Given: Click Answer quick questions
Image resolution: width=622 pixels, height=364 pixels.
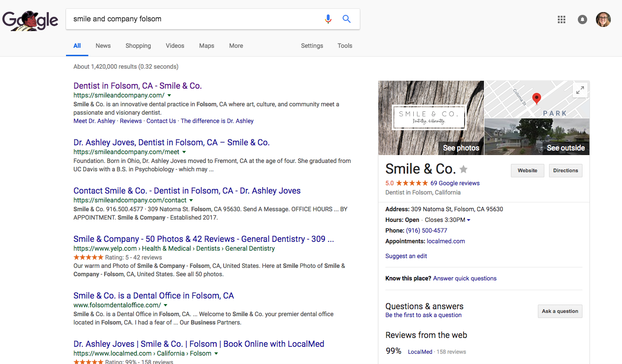Looking at the screenshot, I should coord(465,279).
